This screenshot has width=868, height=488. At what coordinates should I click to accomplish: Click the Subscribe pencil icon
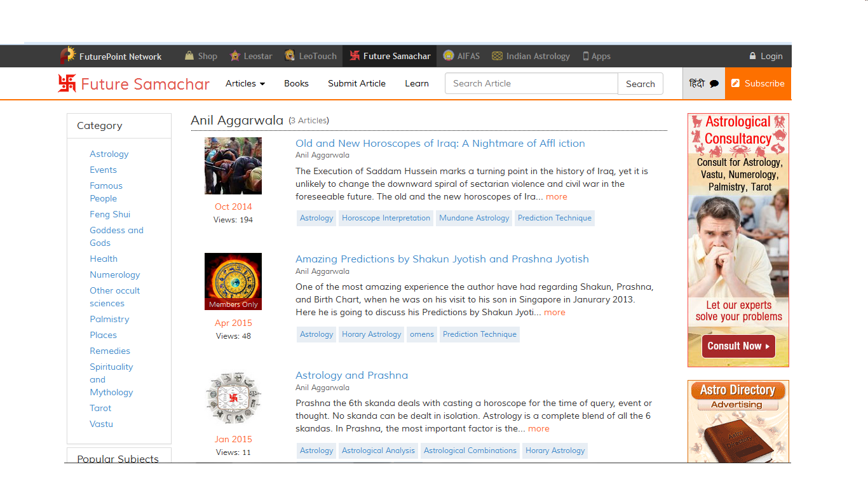(x=736, y=83)
